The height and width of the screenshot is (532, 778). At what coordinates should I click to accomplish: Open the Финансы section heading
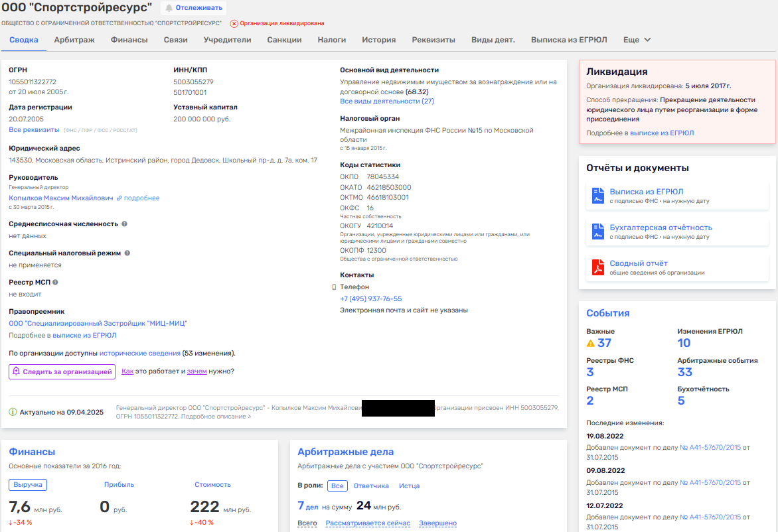32,452
